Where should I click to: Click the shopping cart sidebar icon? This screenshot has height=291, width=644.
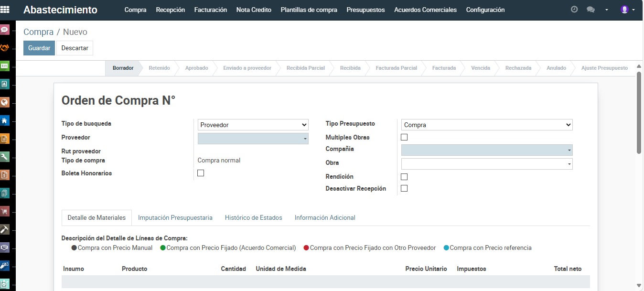tap(5, 211)
